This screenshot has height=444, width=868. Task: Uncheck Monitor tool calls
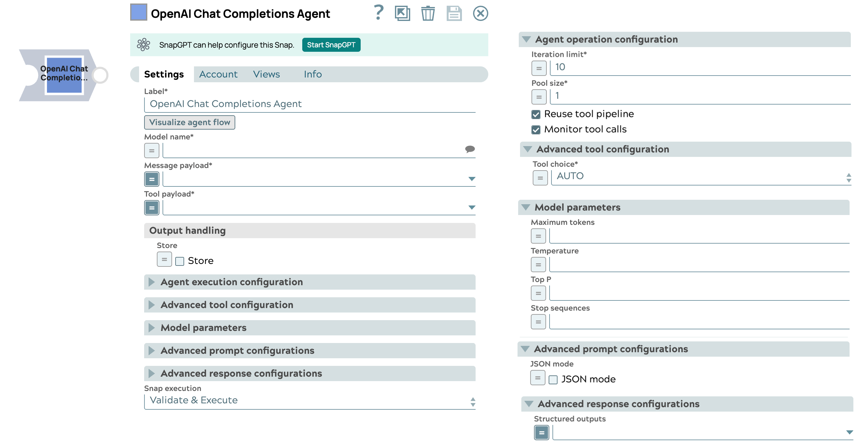[536, 130]
